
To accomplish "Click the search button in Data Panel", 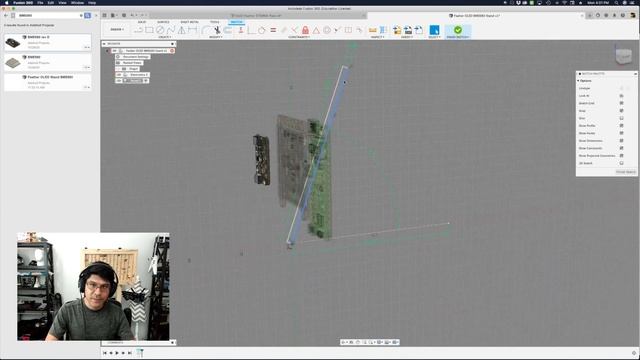I will 87,16.
